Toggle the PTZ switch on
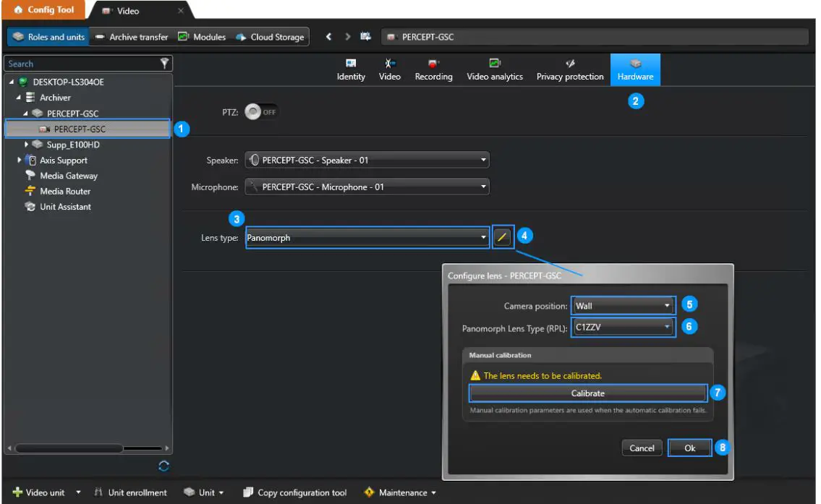 tap(260, 113)
